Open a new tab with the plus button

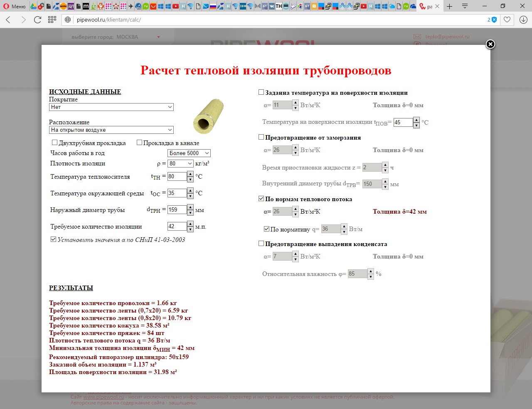(x=448, y=6)
